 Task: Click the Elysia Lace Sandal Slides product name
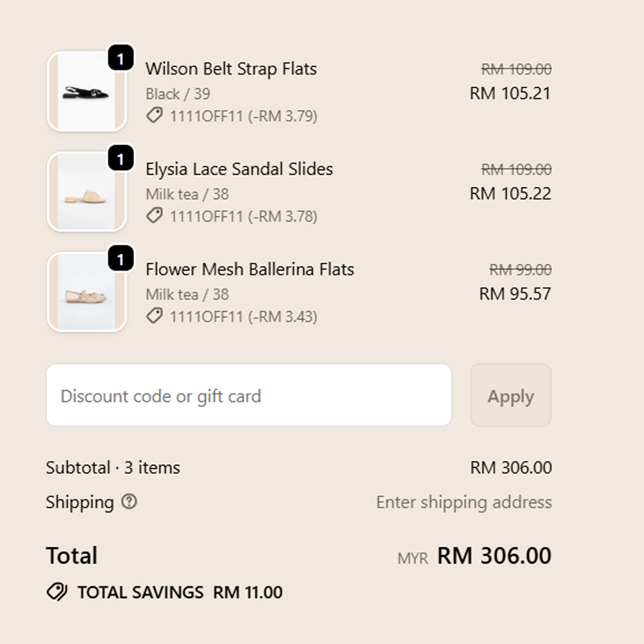point(239,169)
